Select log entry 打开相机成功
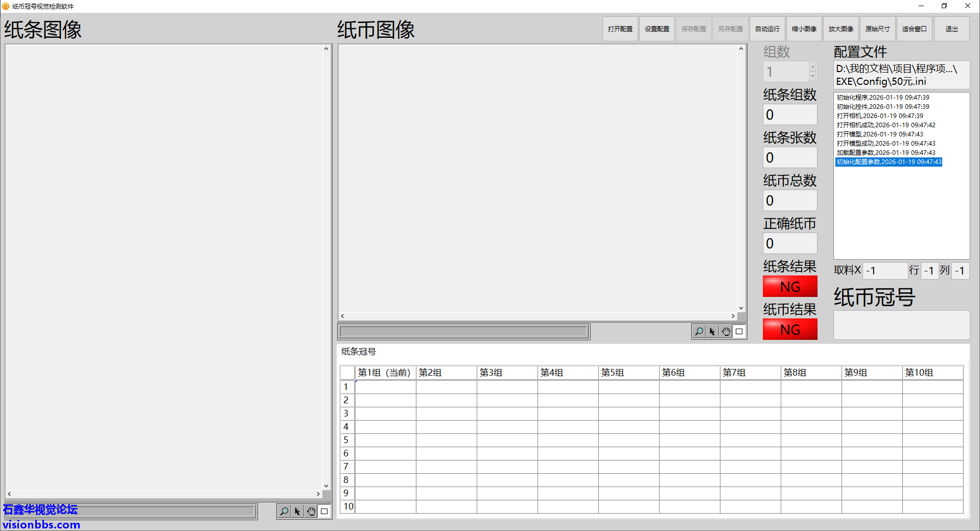 [885, 125]
